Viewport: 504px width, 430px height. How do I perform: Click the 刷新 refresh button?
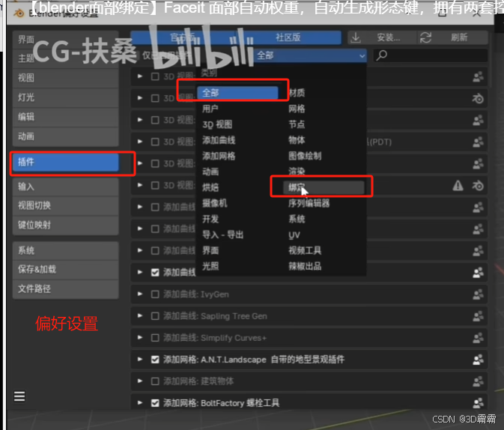(452, 37)
